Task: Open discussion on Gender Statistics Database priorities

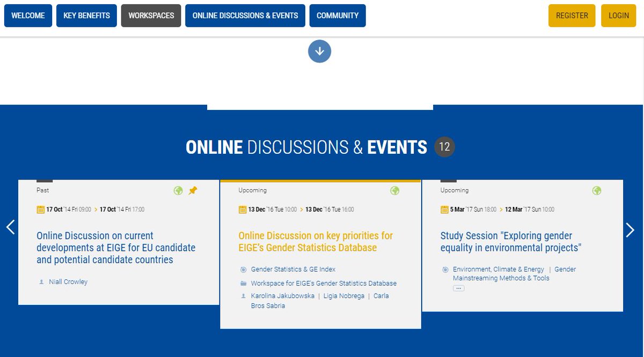Action: [x=316, y=242]
